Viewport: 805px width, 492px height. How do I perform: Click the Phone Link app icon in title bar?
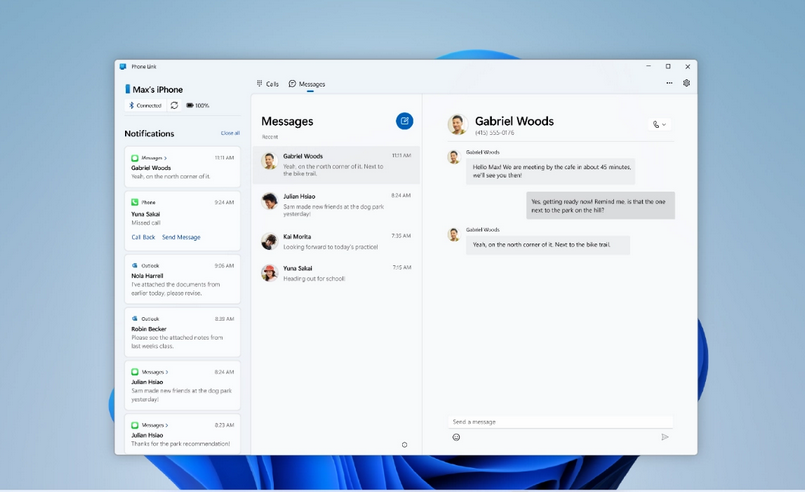(123, 66)
